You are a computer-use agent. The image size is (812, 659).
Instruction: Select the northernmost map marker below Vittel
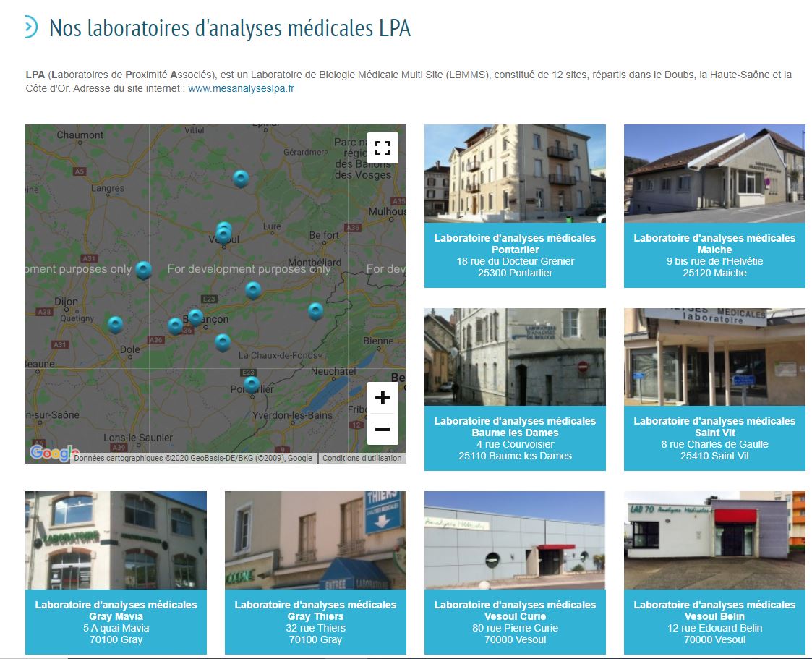point(241,179)
